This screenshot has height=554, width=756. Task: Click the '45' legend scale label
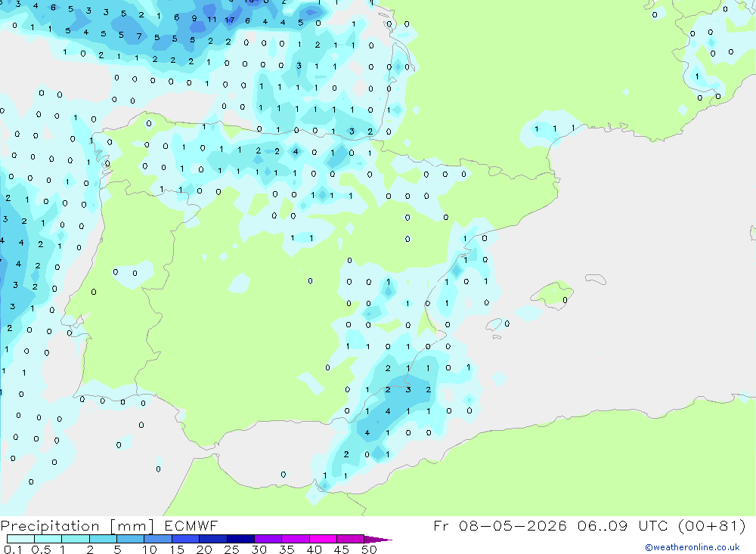point(342,549)
